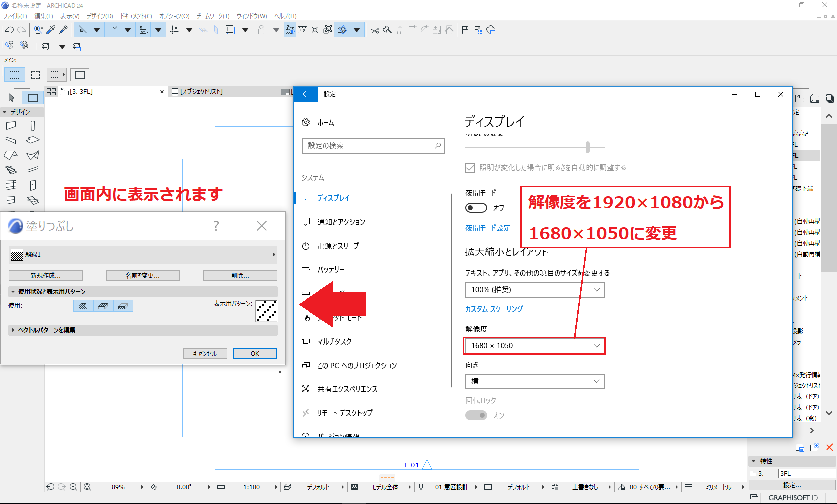Click the 3FL field in 特性 panel
Screen dimensions: 837x504
[x=807, y=474]
